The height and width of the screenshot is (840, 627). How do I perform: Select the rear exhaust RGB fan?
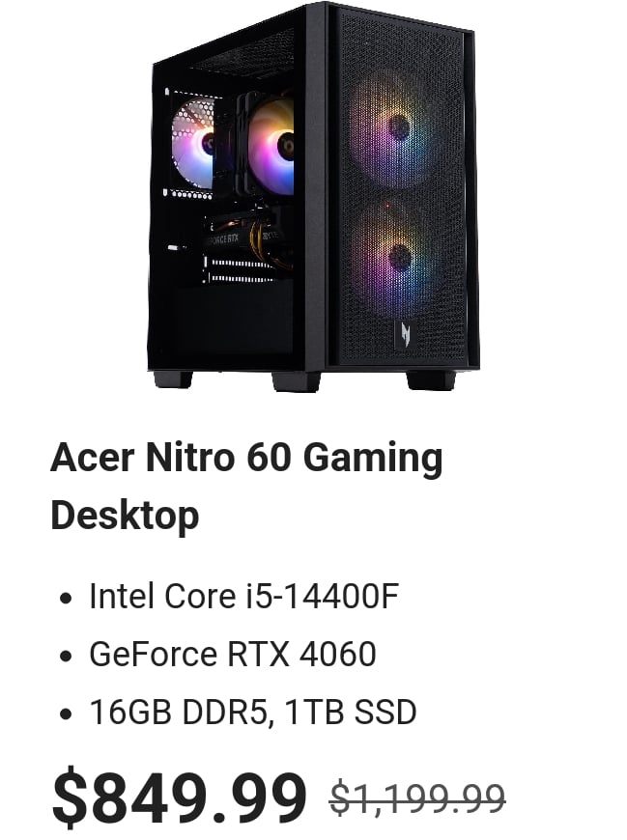coord(193,144)
